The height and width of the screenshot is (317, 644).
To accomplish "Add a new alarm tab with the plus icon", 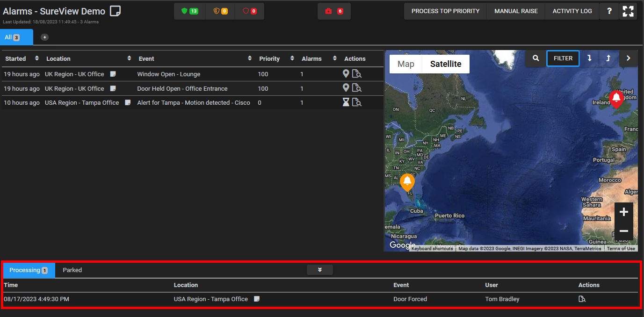I will tap(44, 37).
